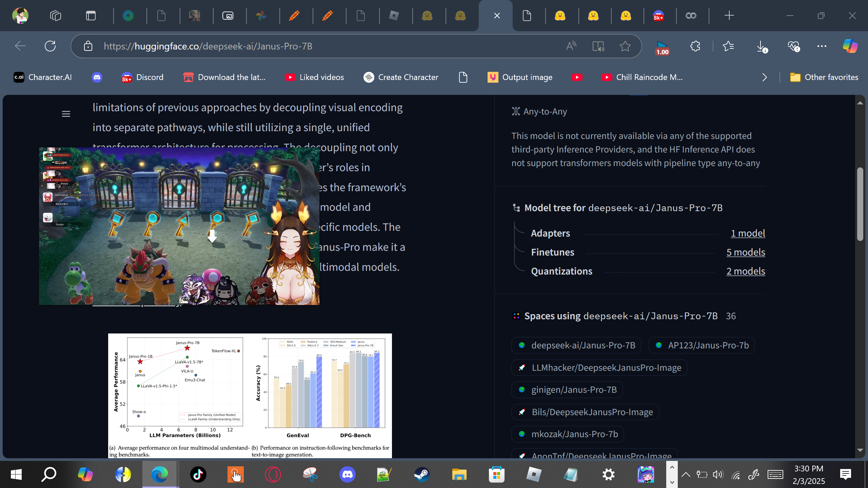Image resolution: width=868 pixels, height=488 pixels.
Task: Open Steam from the taskbar
Action: point(422,474)
